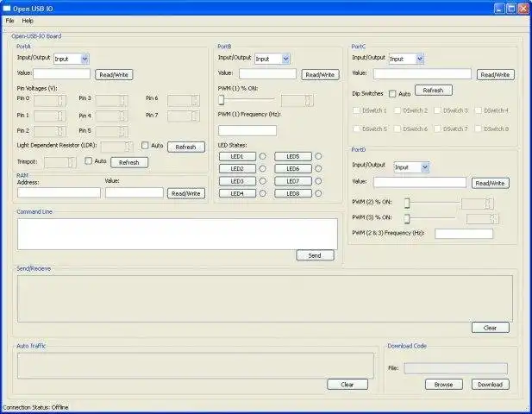Viewport: 532px width, 414px height.
Task: Click LED5 state indicator circle
Action: pos(318,156)
